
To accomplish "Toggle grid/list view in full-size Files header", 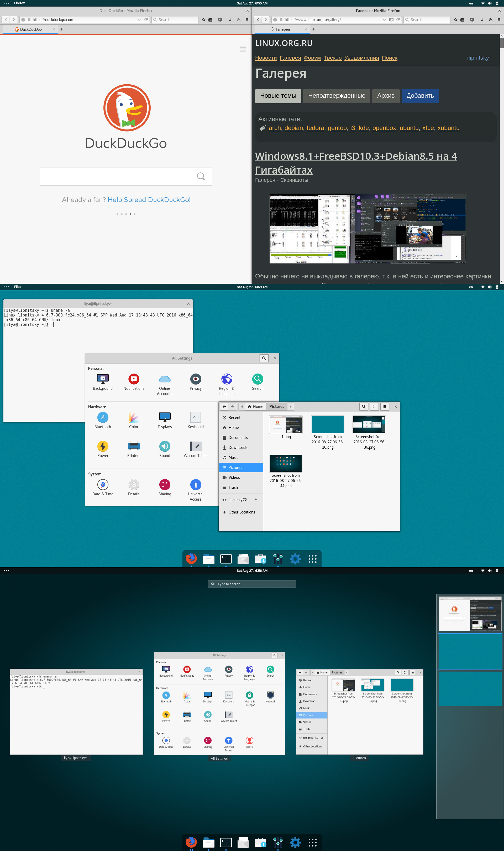I will 374,406.
